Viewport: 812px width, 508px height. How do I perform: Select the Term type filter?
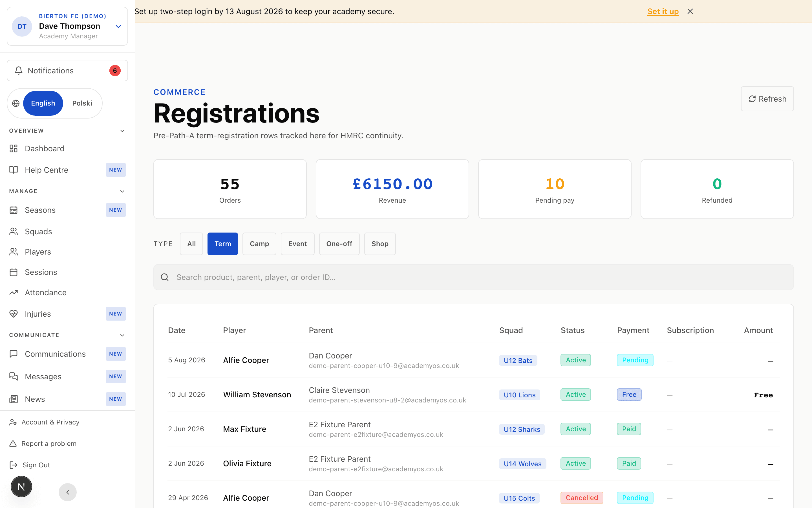coord(222,244)
